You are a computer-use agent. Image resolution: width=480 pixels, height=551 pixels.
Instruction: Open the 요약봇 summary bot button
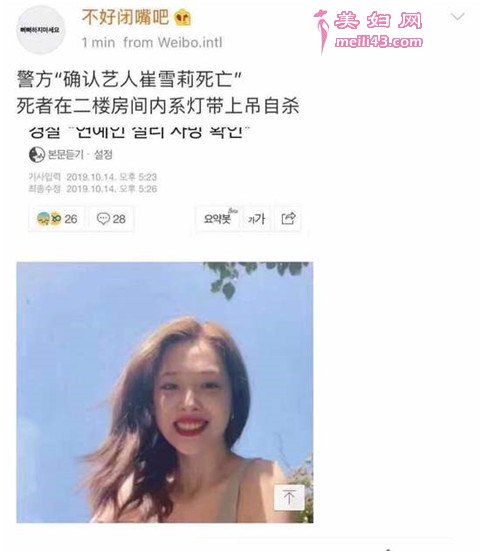pos(219,219)
